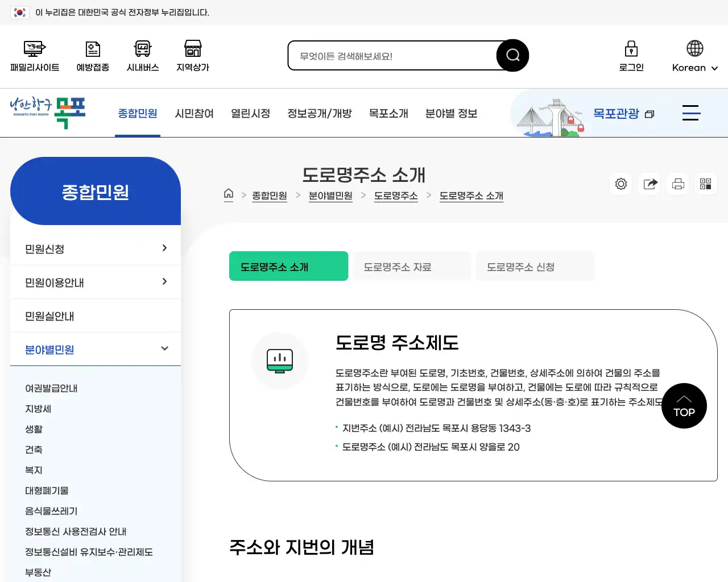Viewport: 728px width, 582px height.
Task: Open the hamburger menu
Action: coord(691,113)
